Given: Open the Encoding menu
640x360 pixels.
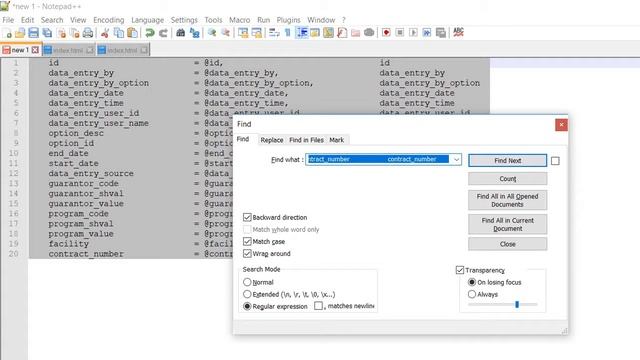Looking at the screenshot, I should [109, 20].
